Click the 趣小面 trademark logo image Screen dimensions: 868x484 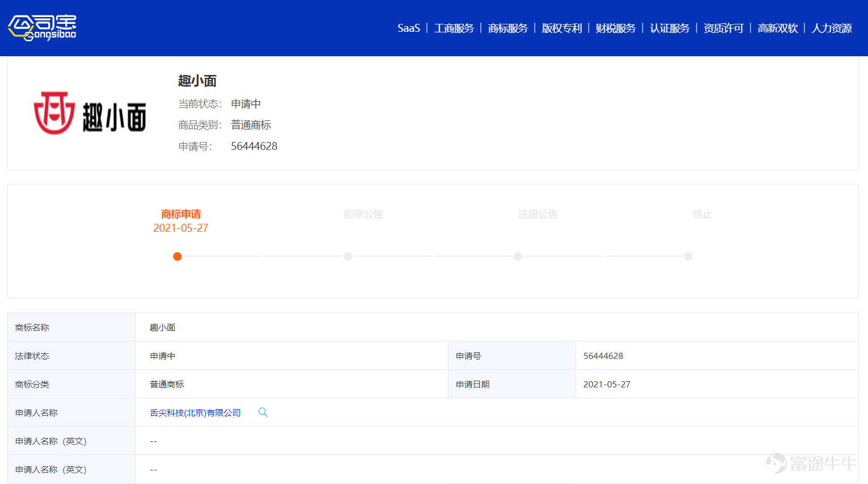(90, 113)
